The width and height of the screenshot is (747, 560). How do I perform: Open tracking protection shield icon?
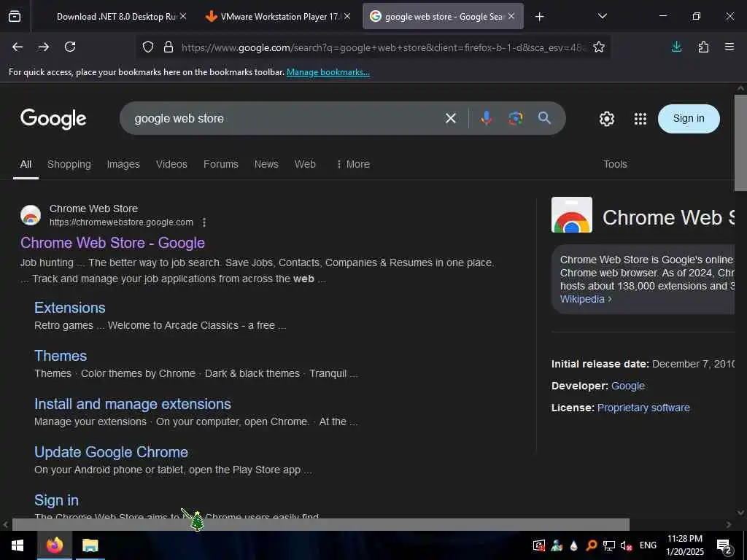tap(148, 47)
